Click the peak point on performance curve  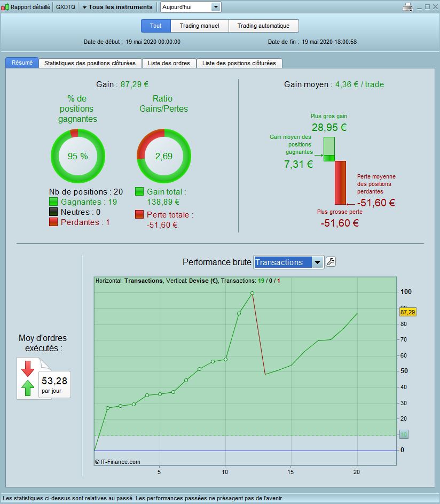pyautogui.click(x=252, y=293)
